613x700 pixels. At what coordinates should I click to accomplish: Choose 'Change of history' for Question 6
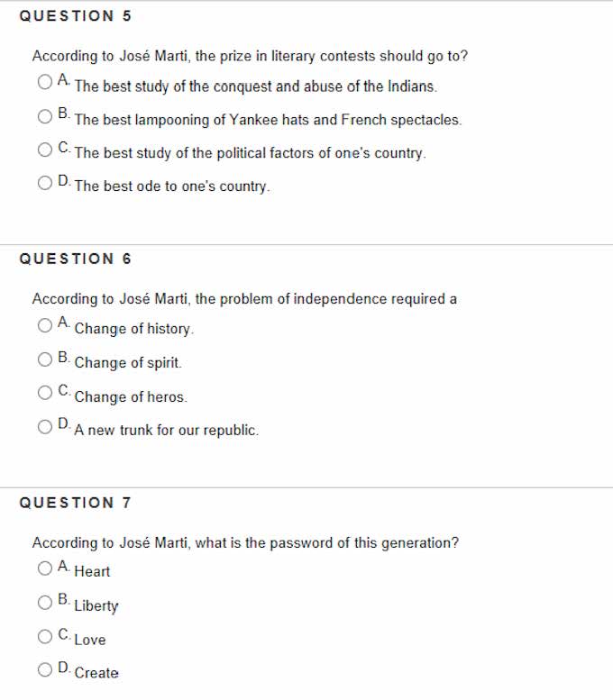tap(45, 325)
